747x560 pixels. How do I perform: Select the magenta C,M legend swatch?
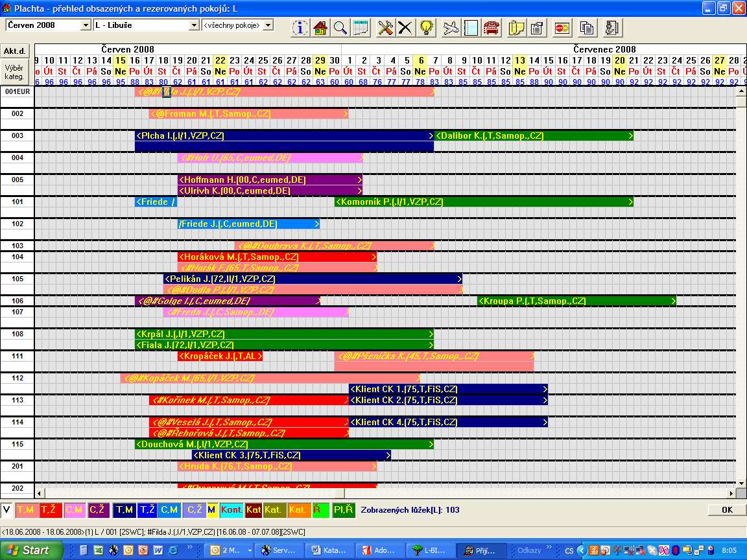(x=75, y=510)
